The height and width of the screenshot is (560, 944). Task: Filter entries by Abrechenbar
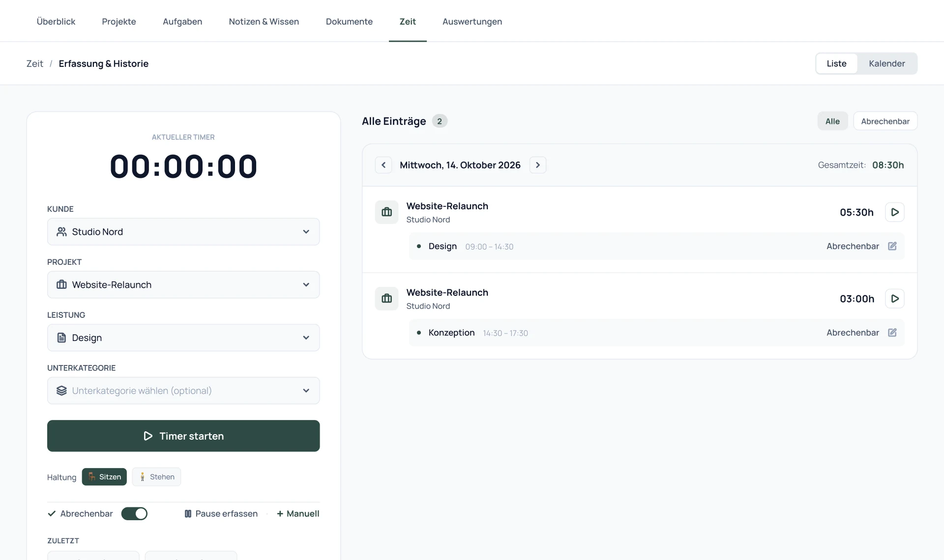click(x=885, y=121)
